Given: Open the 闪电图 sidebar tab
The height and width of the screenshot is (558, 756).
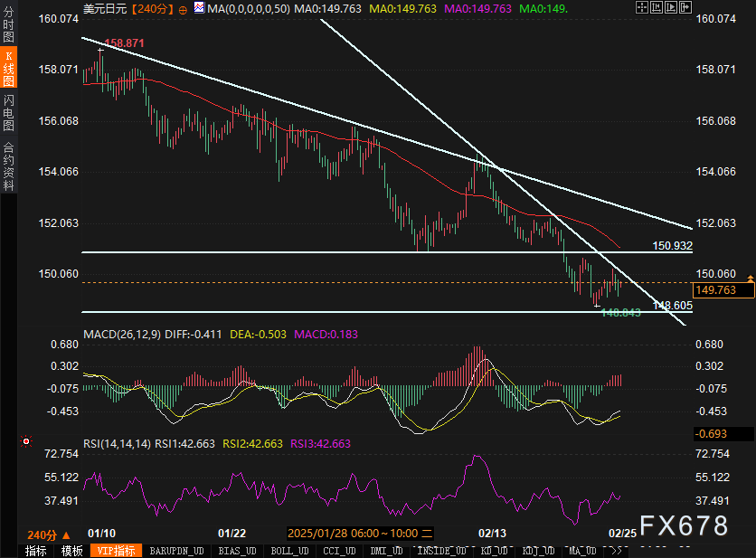Looking at the screenshot, I should [8, 113].
